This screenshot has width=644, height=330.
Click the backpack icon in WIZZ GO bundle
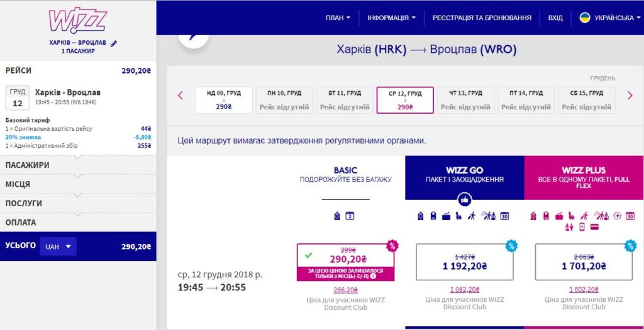tap(420, 216)
